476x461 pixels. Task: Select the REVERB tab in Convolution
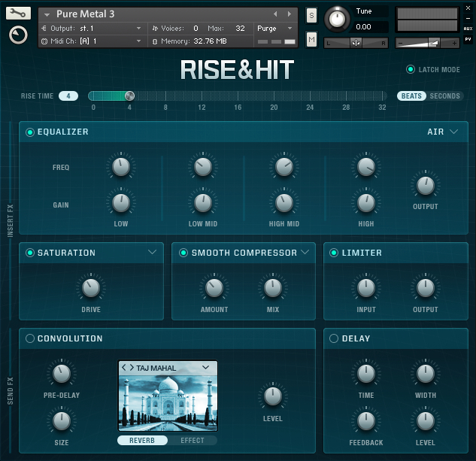tap(142, 441)
